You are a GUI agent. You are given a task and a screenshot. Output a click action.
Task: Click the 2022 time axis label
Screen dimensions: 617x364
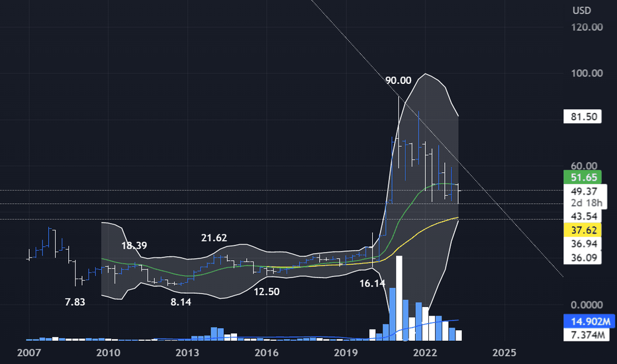tap(425, 353)
